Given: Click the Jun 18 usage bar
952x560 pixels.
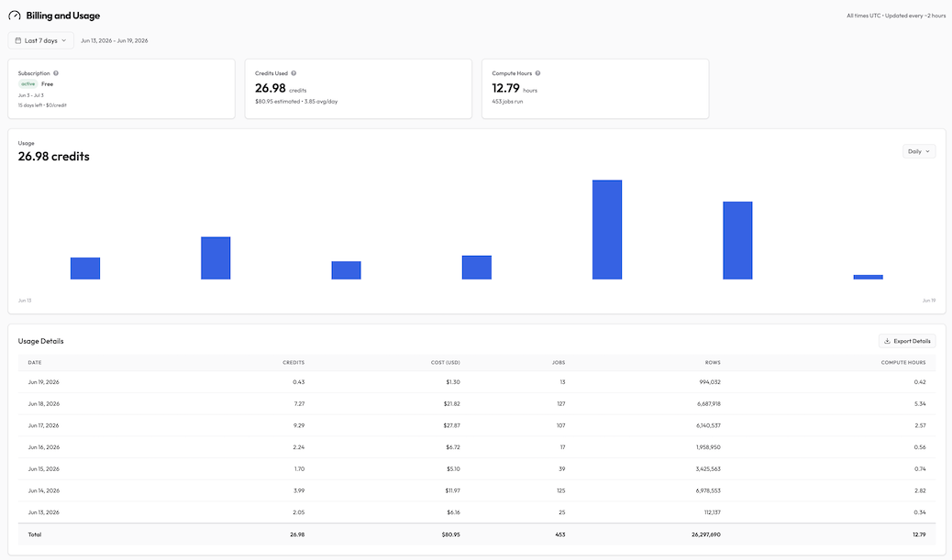Looking at the screenshot, I should (737, 241).
